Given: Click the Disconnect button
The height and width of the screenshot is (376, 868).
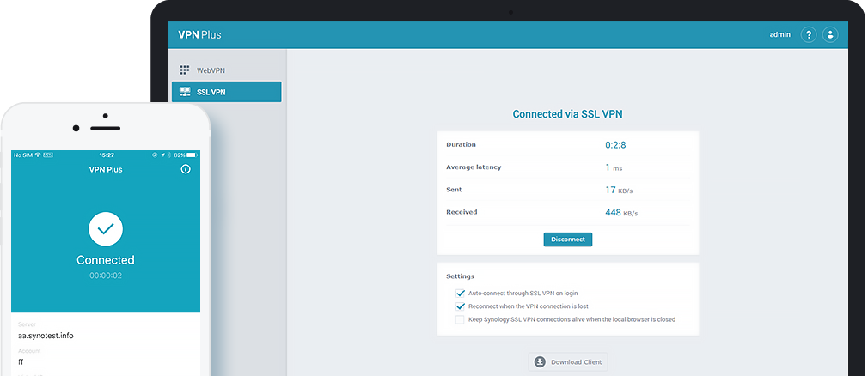Looking at the screenshot, I should coord(568,240).
